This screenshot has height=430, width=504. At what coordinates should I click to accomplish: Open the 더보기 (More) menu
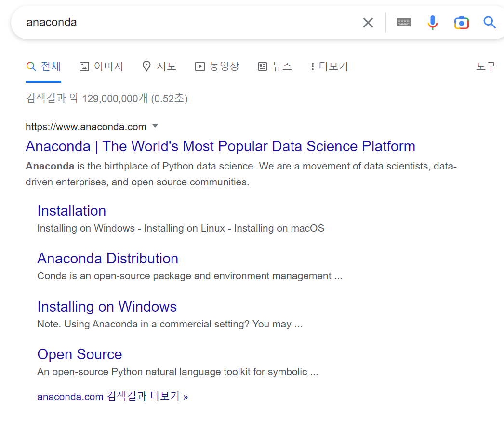[x=330, y=66]
